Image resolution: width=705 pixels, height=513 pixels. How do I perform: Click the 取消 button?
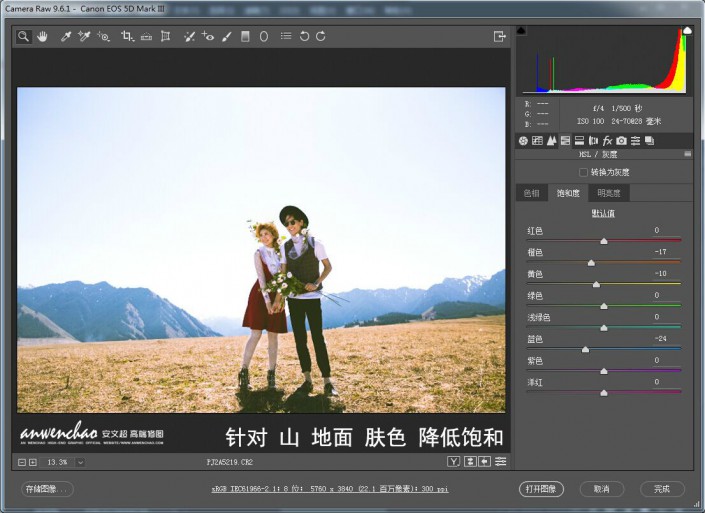[602, 489]
